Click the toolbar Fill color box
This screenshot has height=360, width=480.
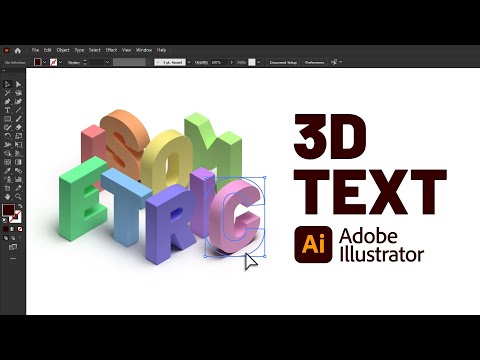(x=8, y=210)
